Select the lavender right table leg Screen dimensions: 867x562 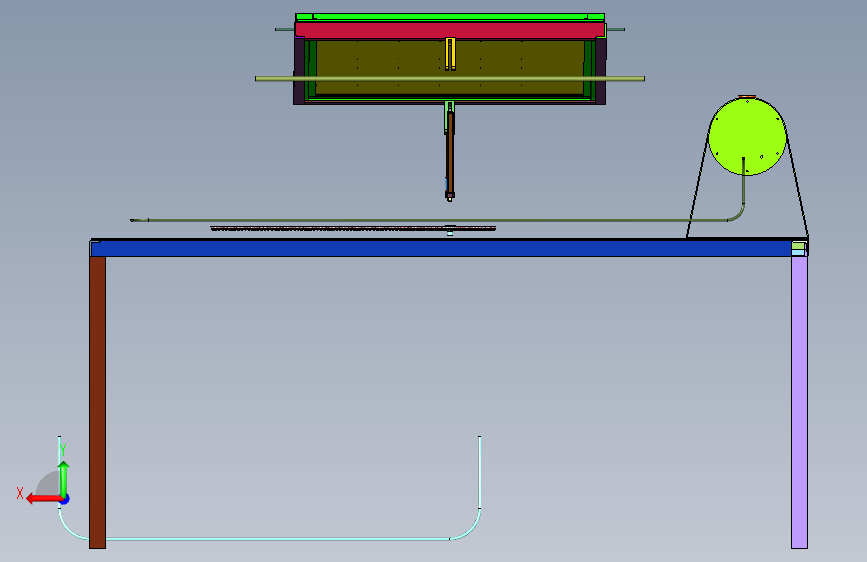799,402
